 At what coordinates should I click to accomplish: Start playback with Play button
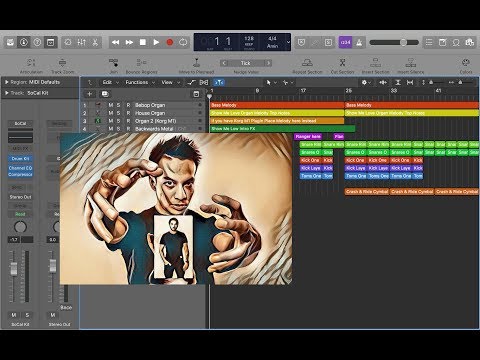pos(156,42)
